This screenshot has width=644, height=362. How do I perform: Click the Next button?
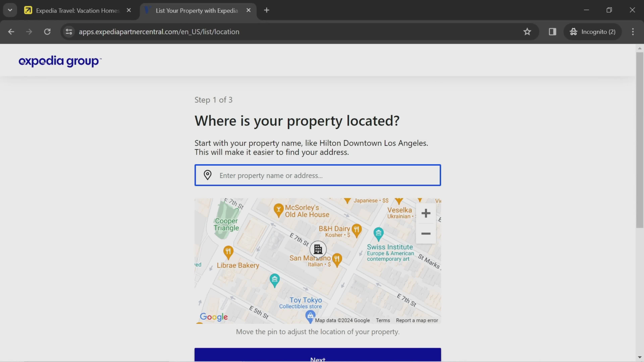tap(317, 355)
